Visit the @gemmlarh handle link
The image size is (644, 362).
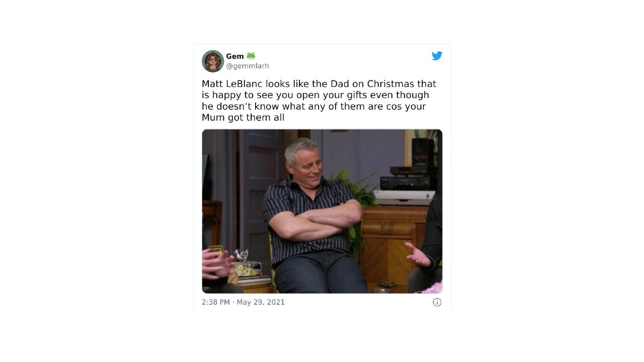point(248,66)
